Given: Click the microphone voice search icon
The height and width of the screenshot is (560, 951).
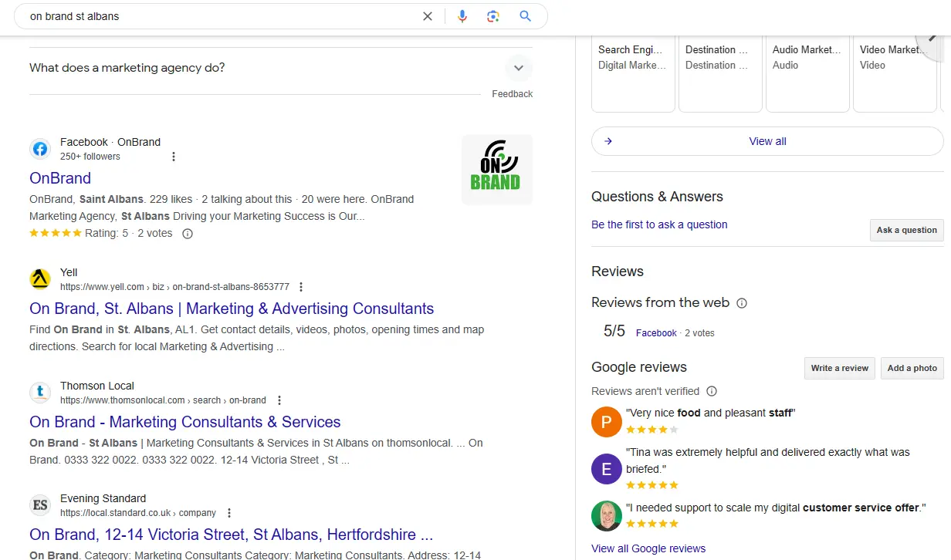Looking at the screenshot, I should 462,15.
